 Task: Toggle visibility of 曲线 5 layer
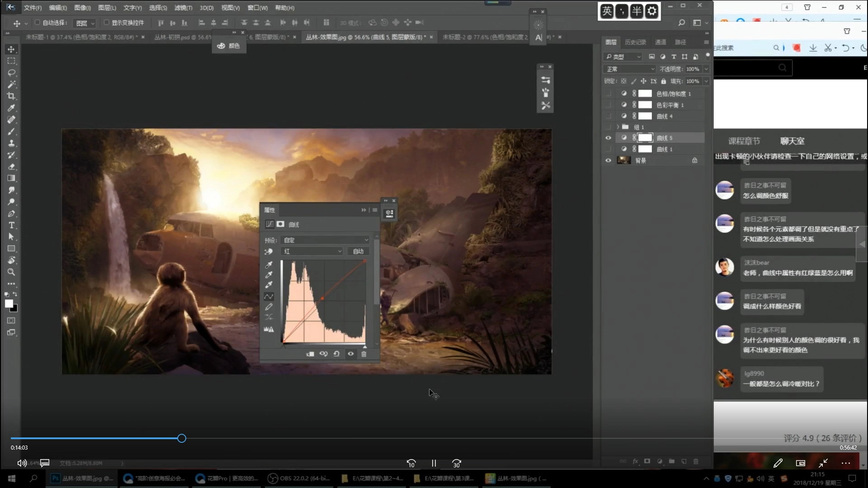tap(608, 138)
